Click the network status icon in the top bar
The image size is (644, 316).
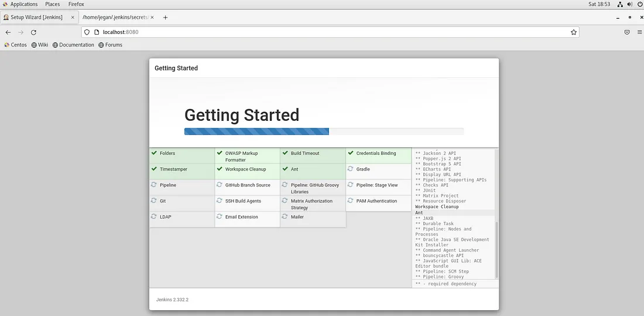tap(621, 4)
